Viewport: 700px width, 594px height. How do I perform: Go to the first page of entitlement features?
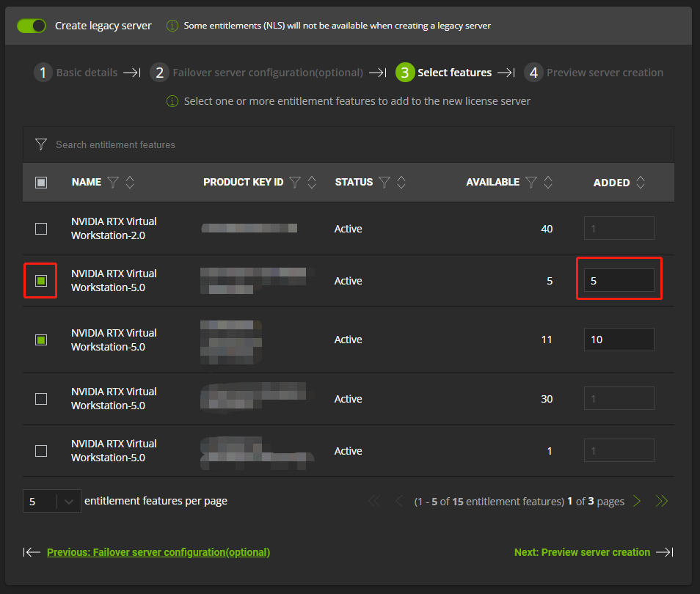coord(374,501)
